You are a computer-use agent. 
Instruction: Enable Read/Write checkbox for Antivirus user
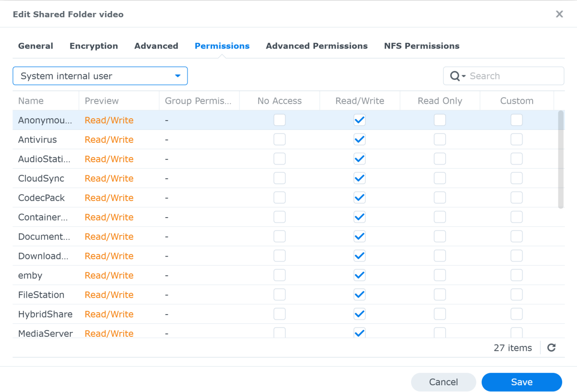[x=359, y=139]
